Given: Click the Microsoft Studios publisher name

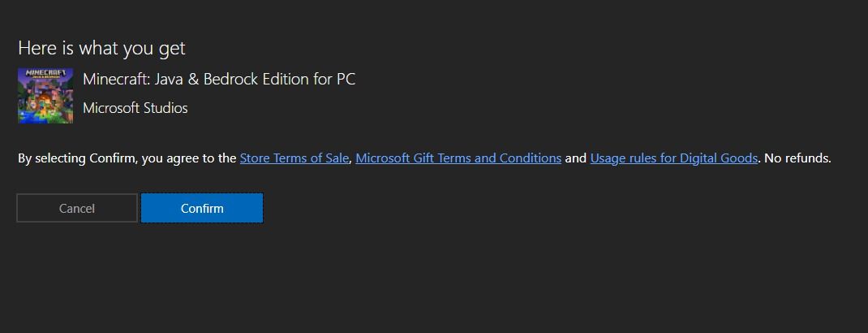Looking at the screenshot, I should click(x=135, y=108).
